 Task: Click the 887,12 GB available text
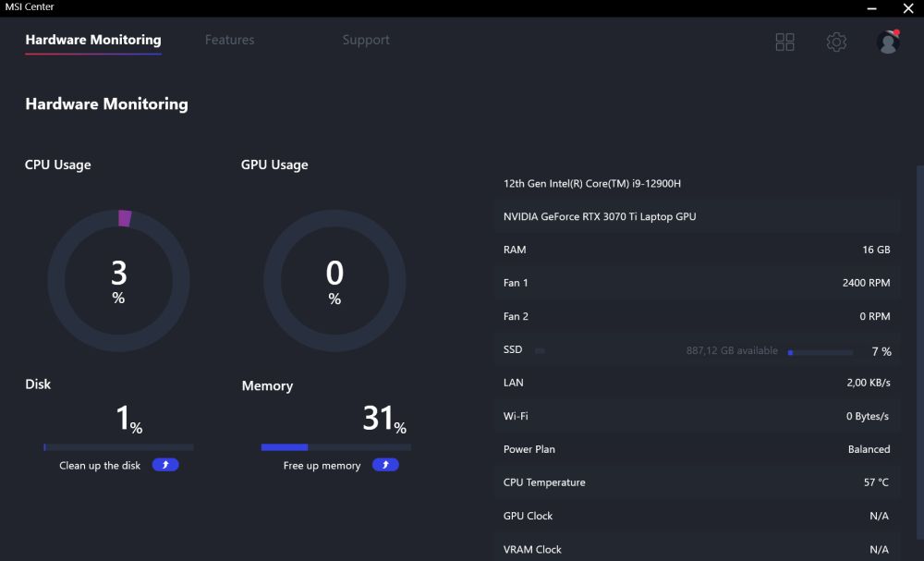tap(732, 350)
